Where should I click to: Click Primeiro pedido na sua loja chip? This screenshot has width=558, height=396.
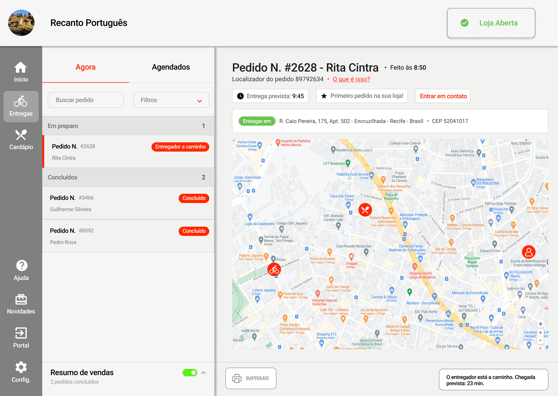[362, 96]
